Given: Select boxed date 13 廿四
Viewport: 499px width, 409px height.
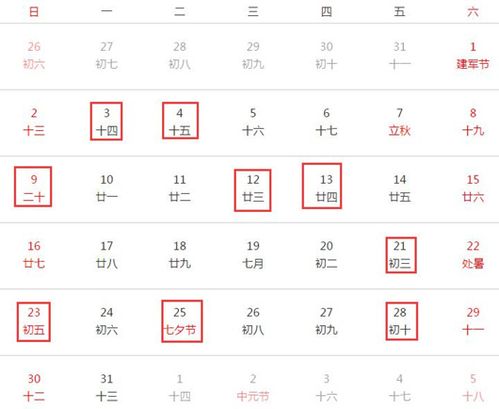Looking at the screenshot, I should tap(322, 186).
